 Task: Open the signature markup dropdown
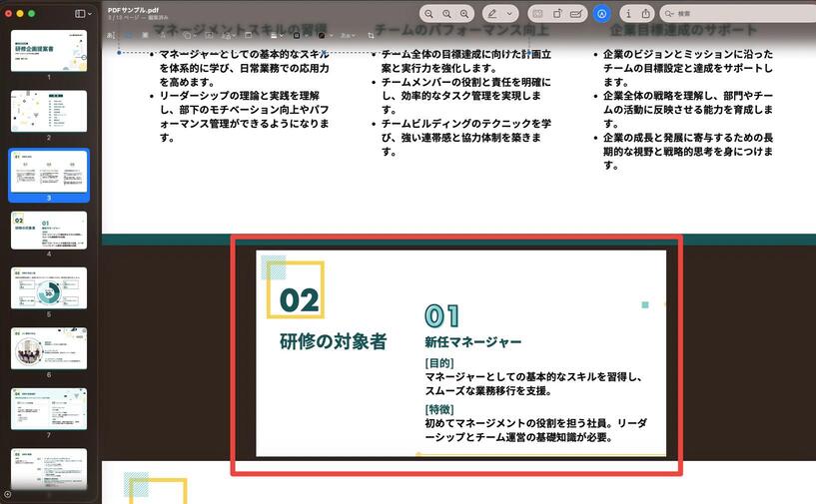click(x=228, y=36)
